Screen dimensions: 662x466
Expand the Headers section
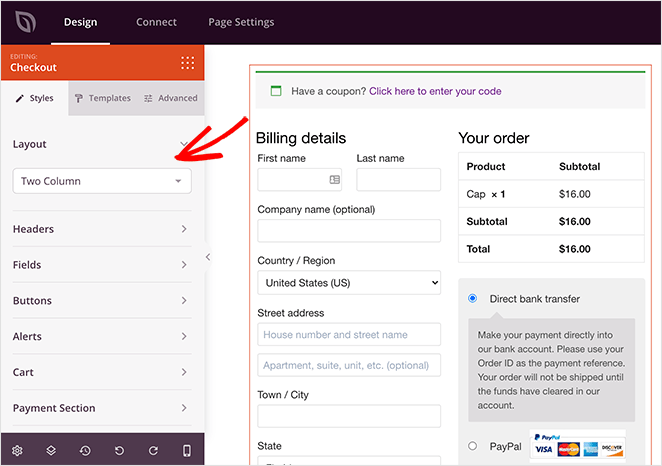[x=102, y=229]
